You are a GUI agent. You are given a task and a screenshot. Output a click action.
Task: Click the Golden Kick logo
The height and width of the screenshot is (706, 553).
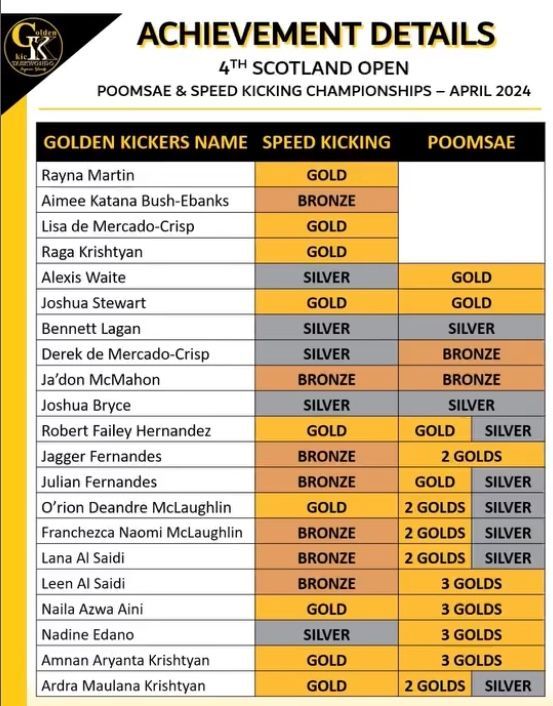(x=32, y=47)
